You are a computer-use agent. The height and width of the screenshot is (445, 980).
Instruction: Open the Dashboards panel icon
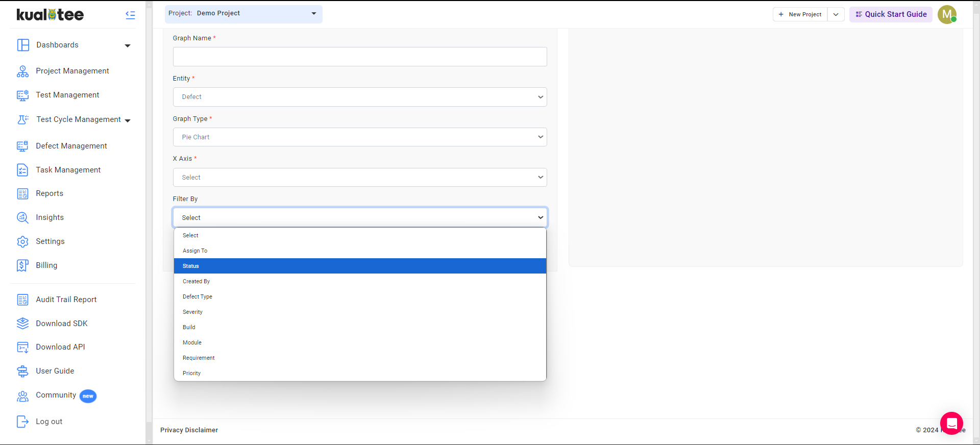[x=23, y=45]
